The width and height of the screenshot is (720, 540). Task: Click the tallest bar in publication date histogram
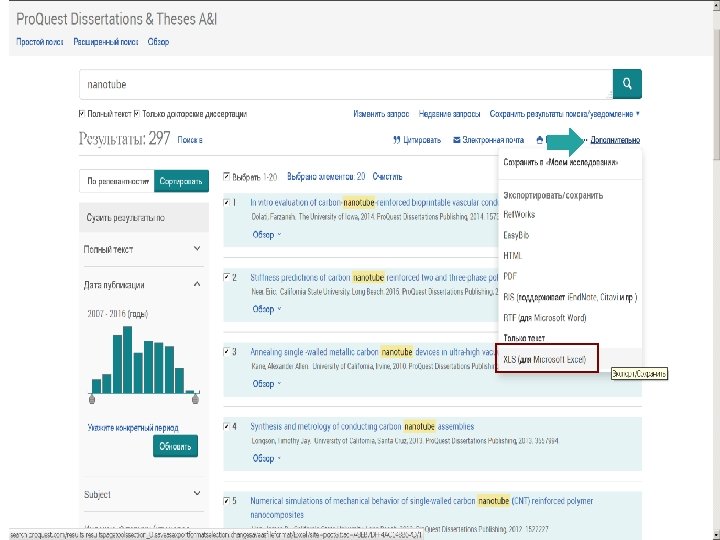[127, 360]
